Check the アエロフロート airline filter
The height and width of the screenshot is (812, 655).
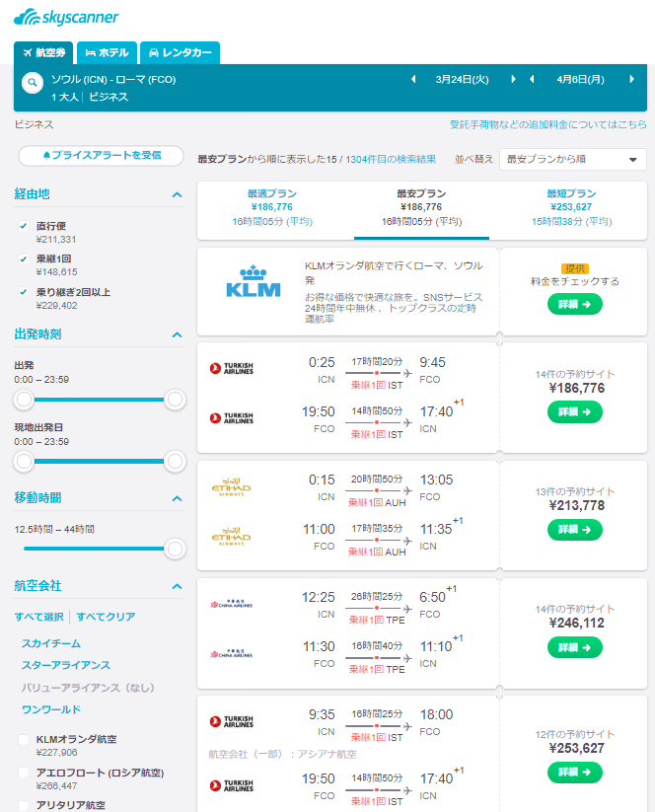click(24, 773)
